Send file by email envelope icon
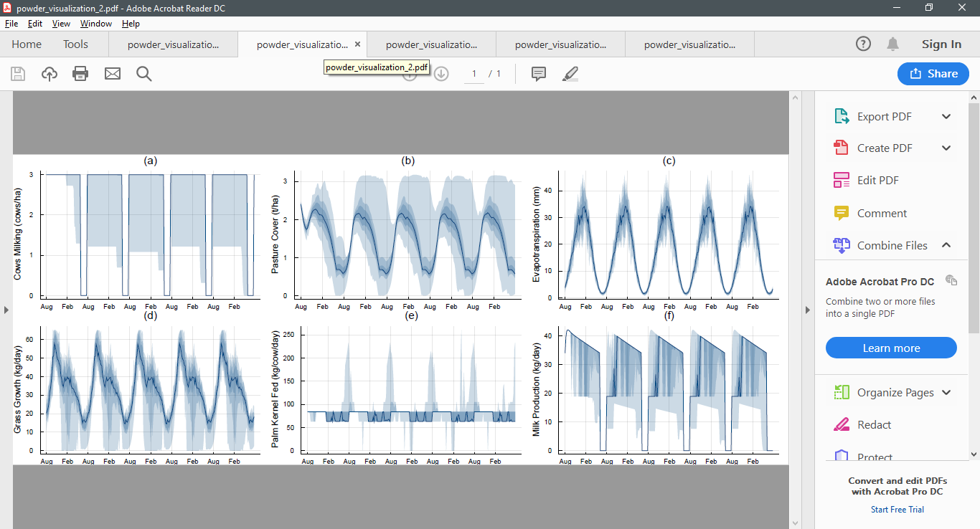Screen dimensions: 980x529 (113, 74)
